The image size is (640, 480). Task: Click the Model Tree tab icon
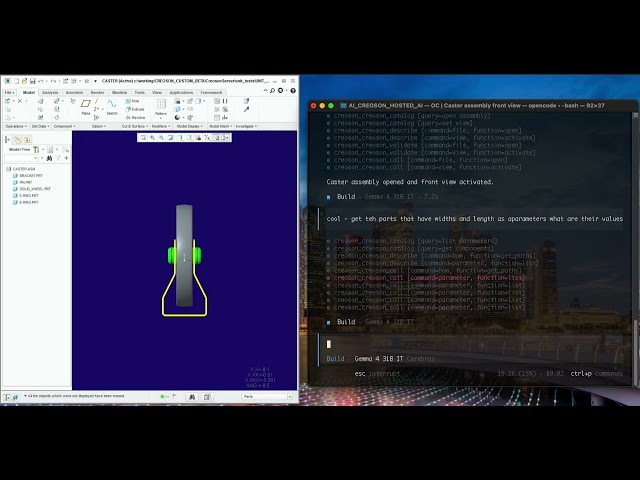click(x=7, y=140)
